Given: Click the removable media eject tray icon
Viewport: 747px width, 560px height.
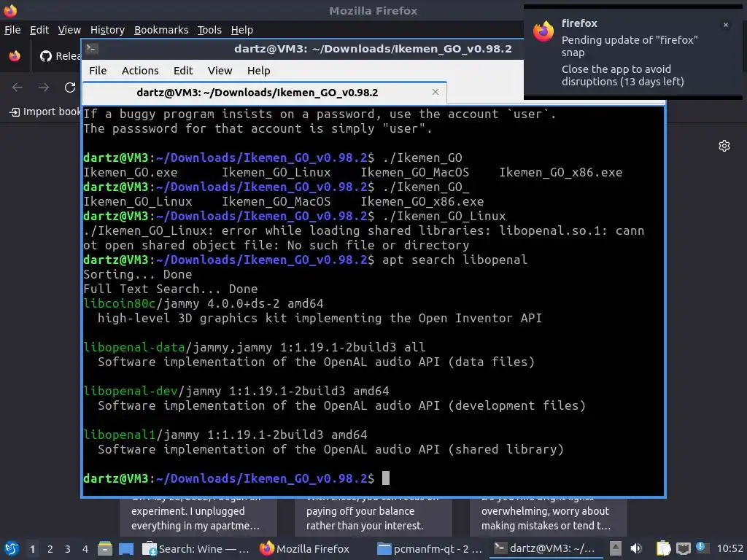Looking at the screenshot, I should pos(616,548).
